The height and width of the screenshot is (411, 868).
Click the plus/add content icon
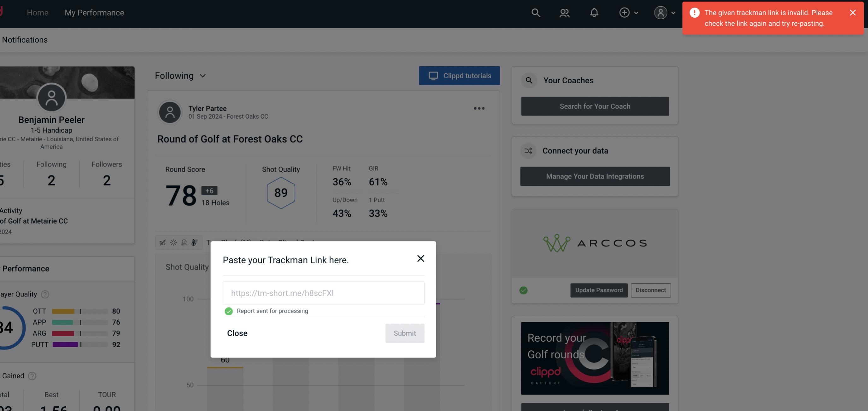coord(625,12)
